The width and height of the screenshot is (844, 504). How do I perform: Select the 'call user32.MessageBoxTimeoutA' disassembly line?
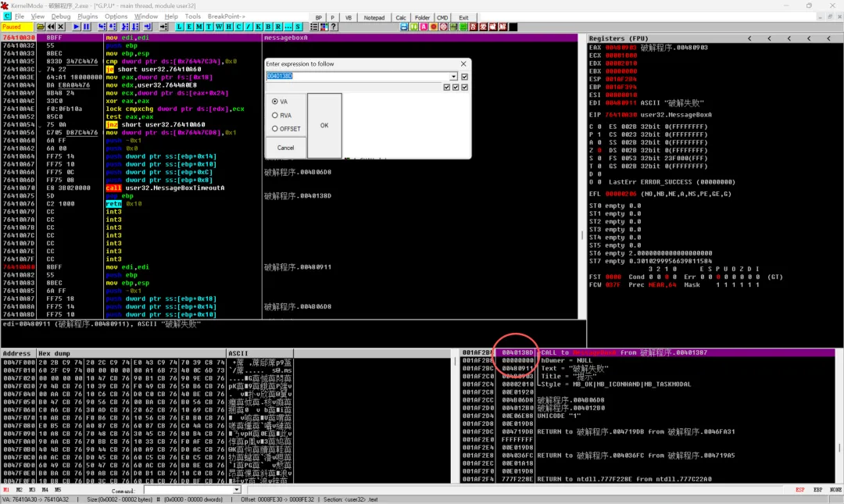click(x=165, y=188)
